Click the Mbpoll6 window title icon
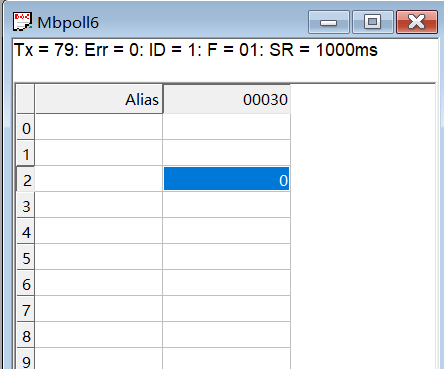 click(x=22, y=22)
